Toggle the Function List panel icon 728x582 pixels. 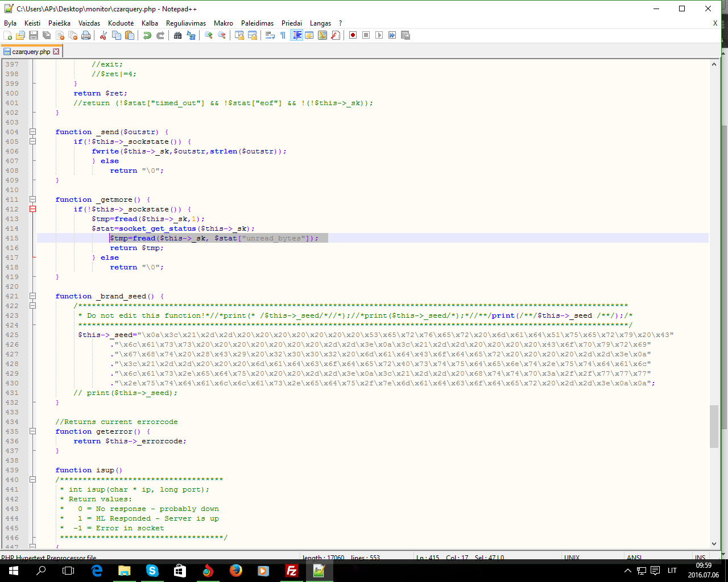tap(336, 35)
